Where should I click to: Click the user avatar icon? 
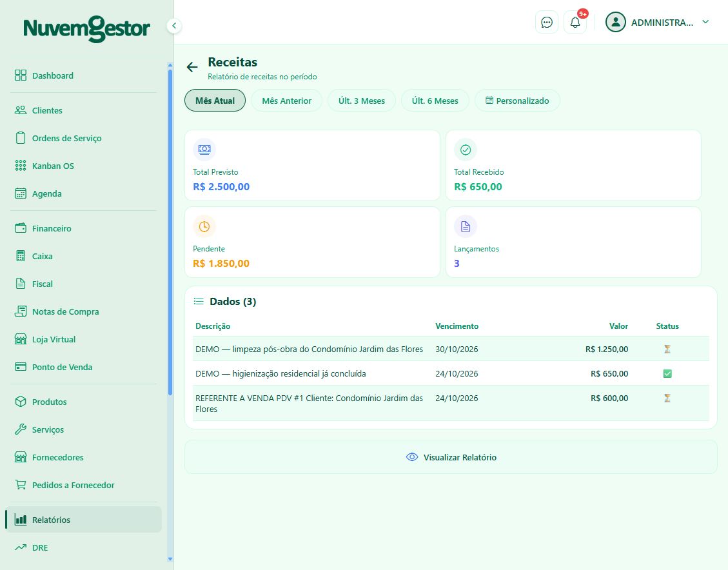pyautogui.click(x=616, y=23)
